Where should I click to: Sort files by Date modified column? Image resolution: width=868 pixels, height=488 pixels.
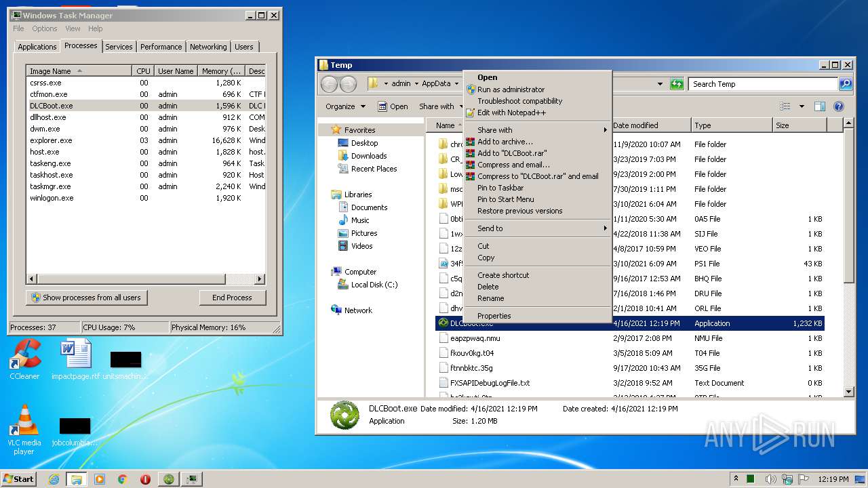pos(650,125)
